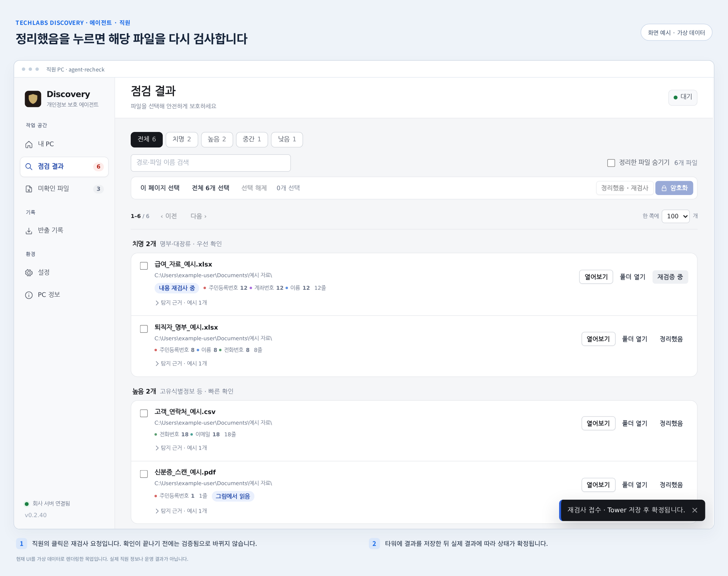
Task: Open the 한 쪽에 100 page-size dropdown
Action: 675,216
